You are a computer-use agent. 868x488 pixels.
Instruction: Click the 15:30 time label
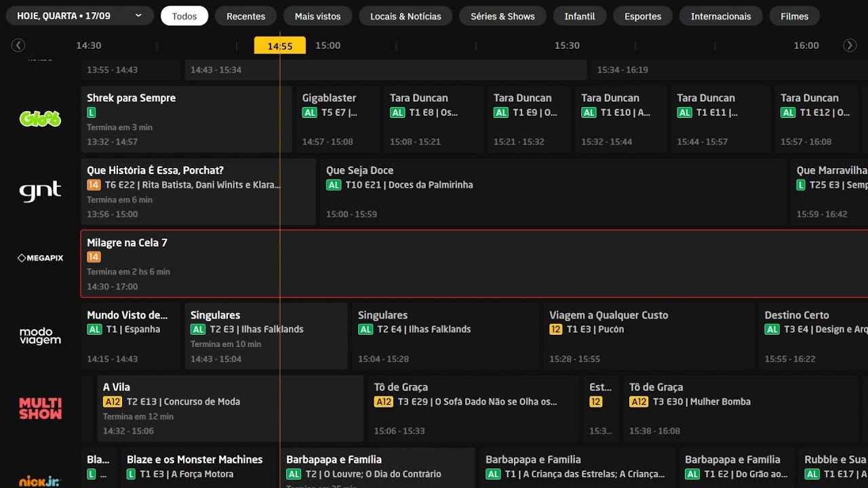coord(567,45)
